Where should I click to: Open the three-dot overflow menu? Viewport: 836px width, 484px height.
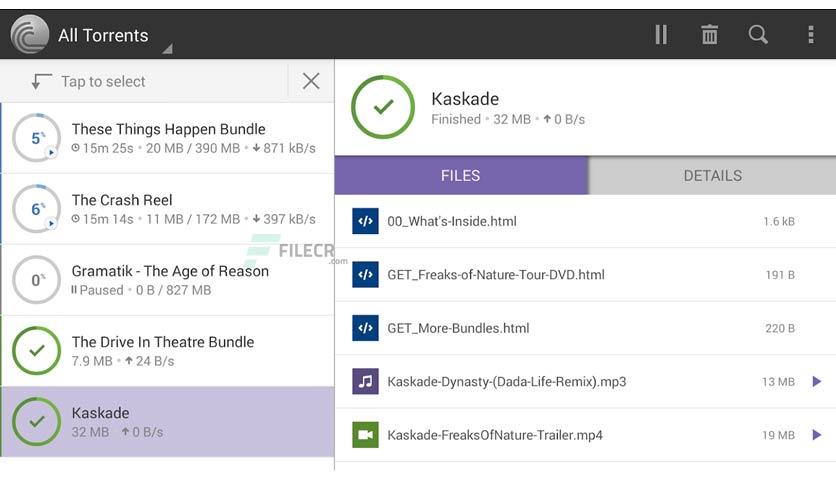(810, 35)
